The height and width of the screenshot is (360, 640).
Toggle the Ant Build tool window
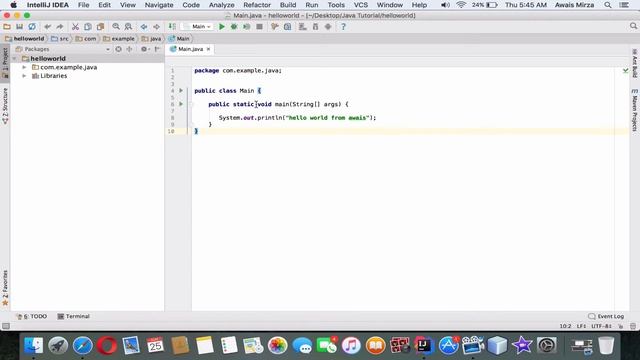[634, 63]
